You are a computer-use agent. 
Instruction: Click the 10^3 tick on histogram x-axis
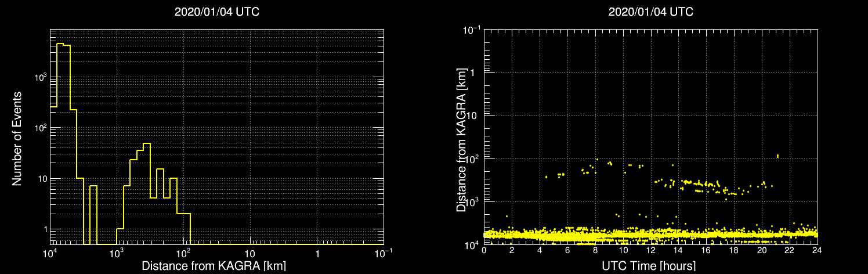pos(118,254)
